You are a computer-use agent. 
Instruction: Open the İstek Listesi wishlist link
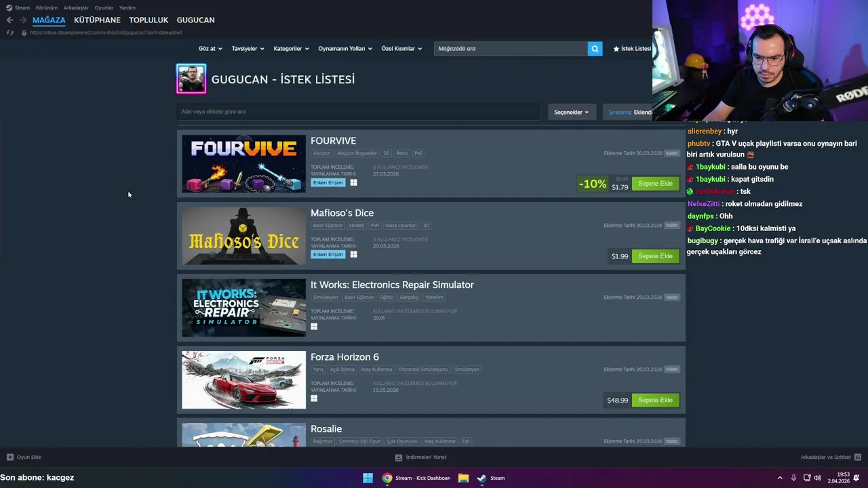(x=632, y=49)
